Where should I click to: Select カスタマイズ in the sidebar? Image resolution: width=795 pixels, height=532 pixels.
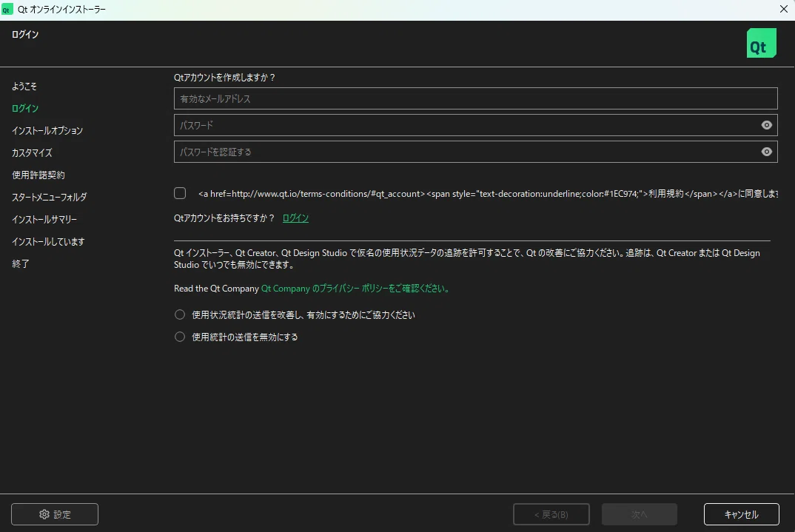[32, 153]
